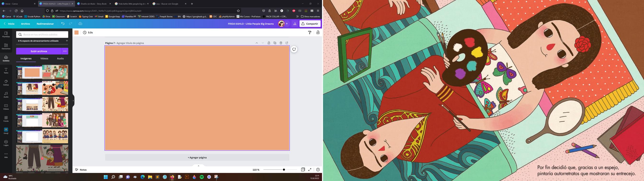The width and height of the screenshot is (644, 181).
Task: Duplicate page 7
Action: click(x=275, y=43)
